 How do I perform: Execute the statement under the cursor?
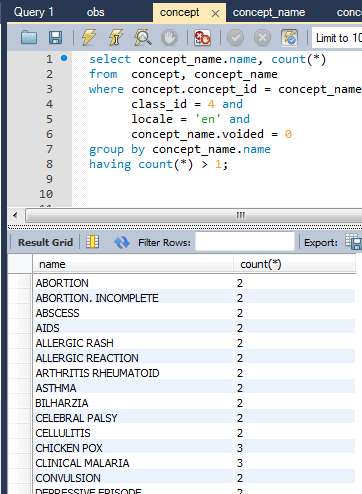pyautogui.click(x=116, y=37)
